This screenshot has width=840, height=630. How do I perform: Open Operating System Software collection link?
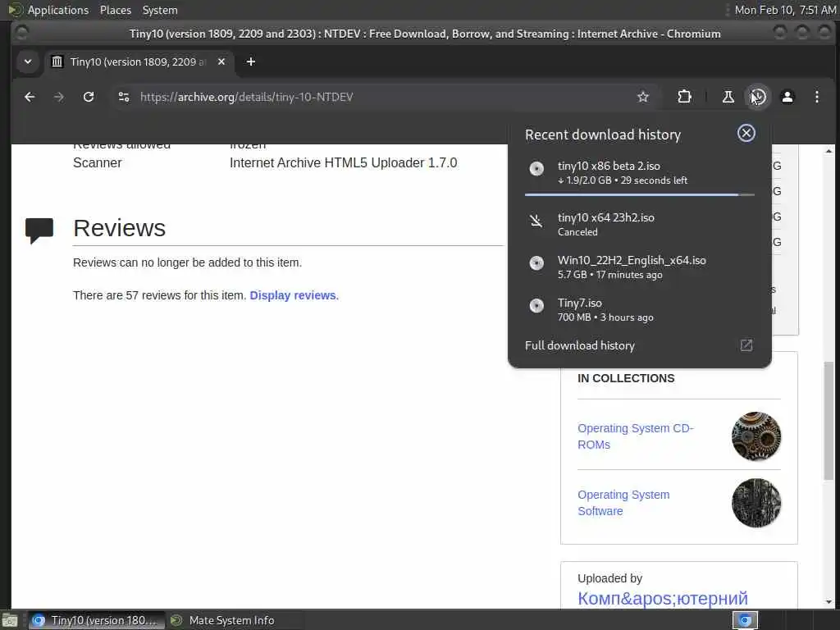pos(623,503)
